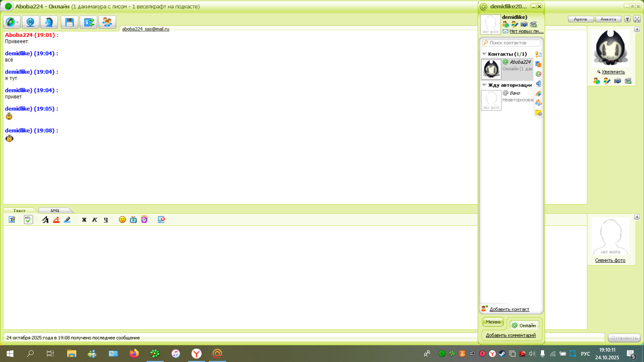Click the Добавить контакт link
644x362 pixels.
point(509,309)
